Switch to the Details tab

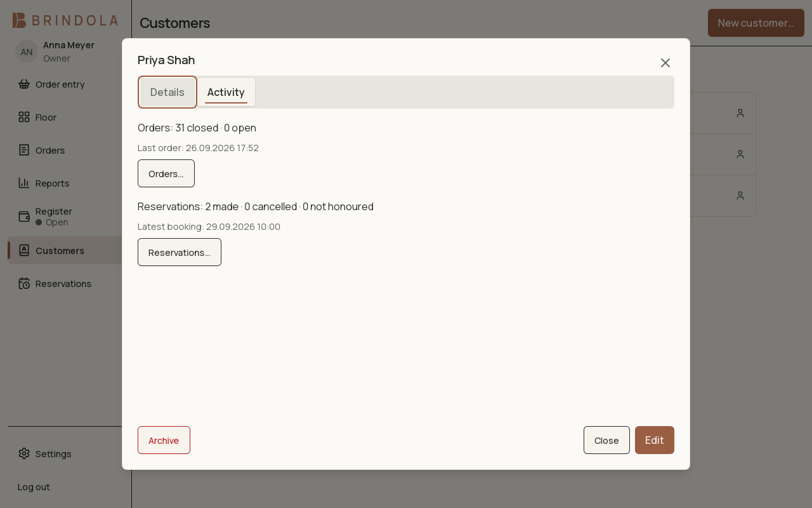[167, 92]
